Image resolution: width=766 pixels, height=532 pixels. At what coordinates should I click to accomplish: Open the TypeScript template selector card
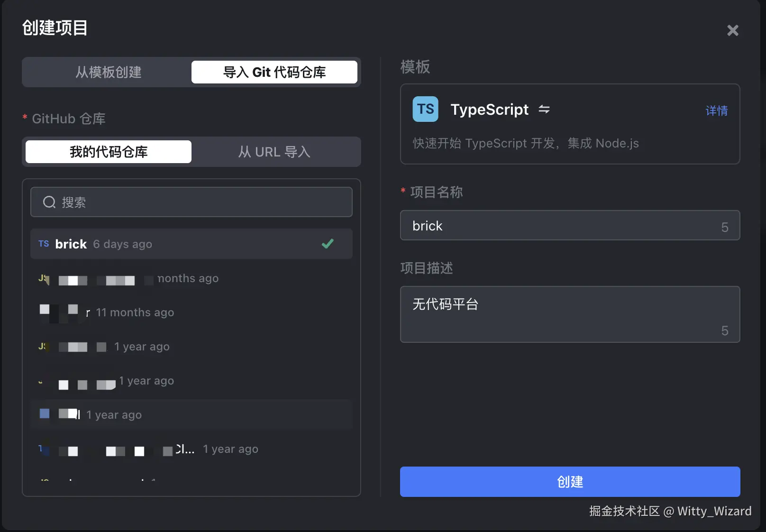pyautogui.click(x=569, y=124)
